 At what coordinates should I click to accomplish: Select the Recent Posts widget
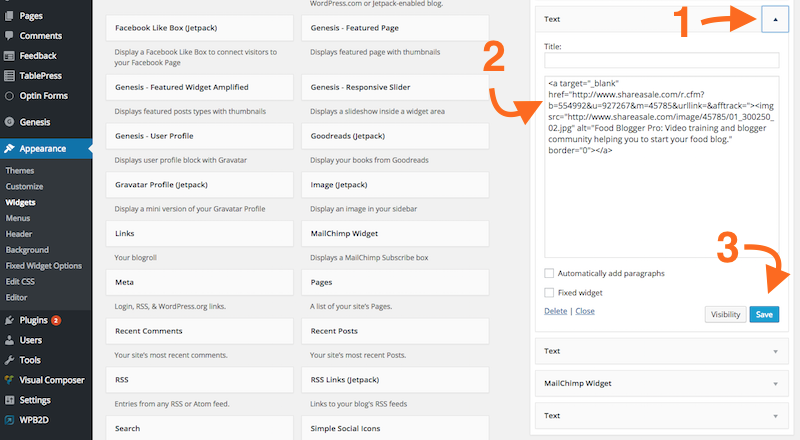pyautogui.click(x=395, y=331)
